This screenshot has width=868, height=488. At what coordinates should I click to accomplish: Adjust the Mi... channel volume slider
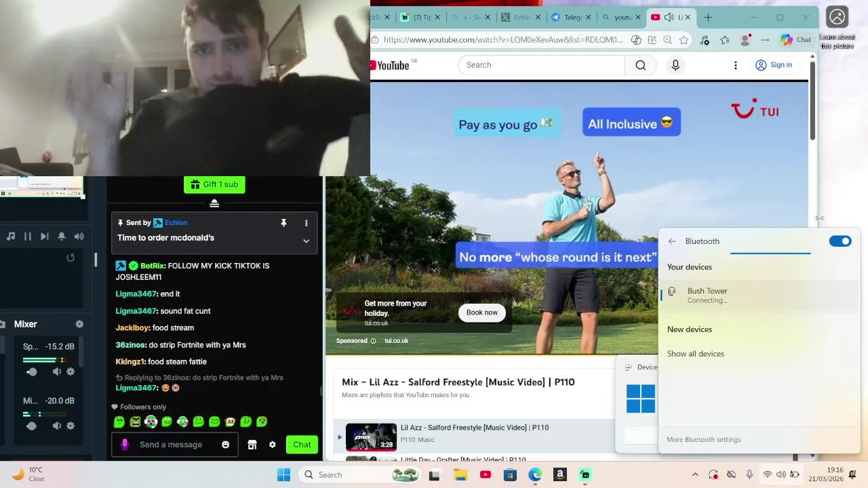(32, 426)
